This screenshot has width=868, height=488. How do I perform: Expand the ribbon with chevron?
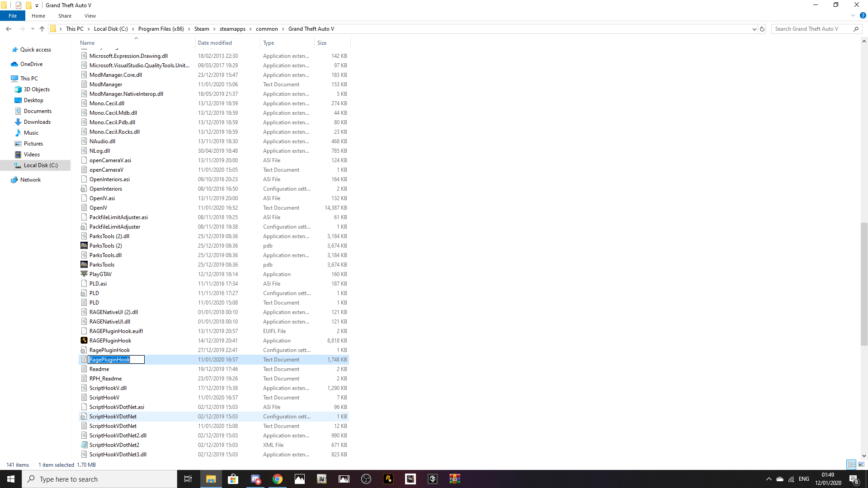coord(853,15)
